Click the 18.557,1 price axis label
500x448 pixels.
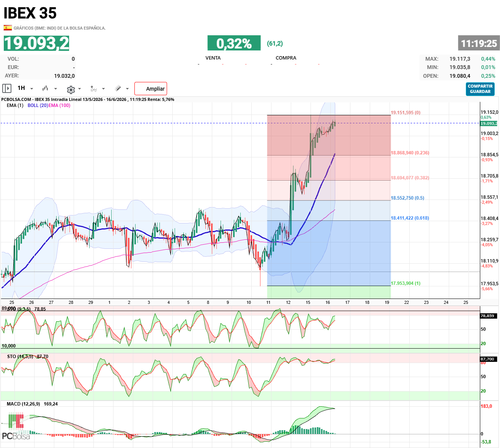489,197
